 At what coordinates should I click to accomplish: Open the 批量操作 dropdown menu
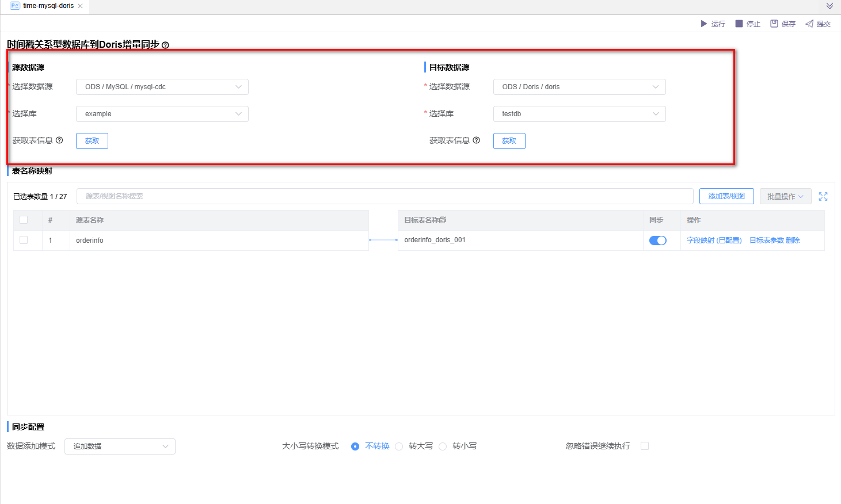point(785,197)
